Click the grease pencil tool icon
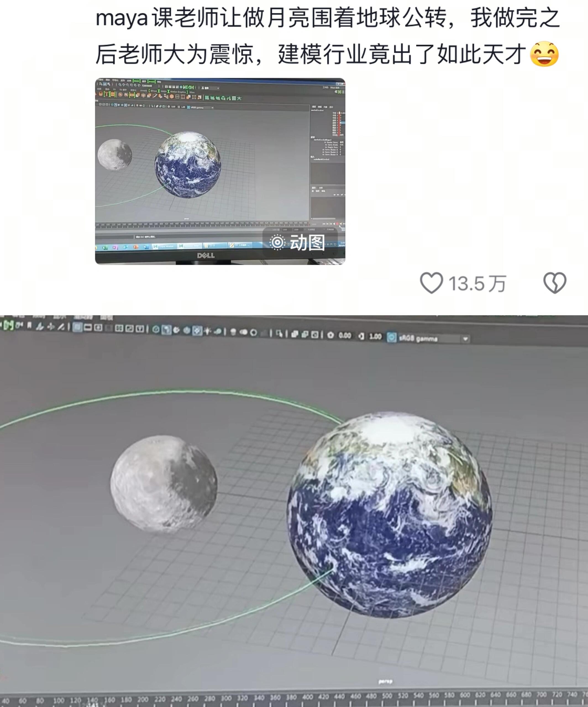Image resolution: width=588 pixels, height=707 pixels. [x=61, y=326]
